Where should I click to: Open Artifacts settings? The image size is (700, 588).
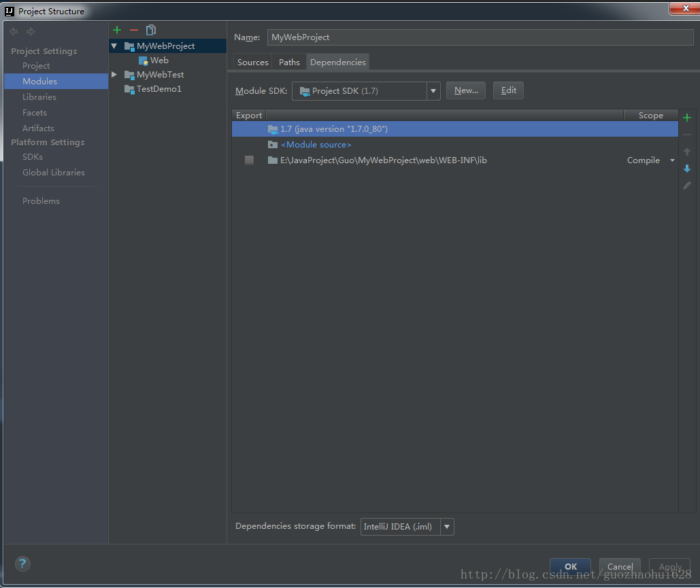pyautogui.click(x=38, y=128)
